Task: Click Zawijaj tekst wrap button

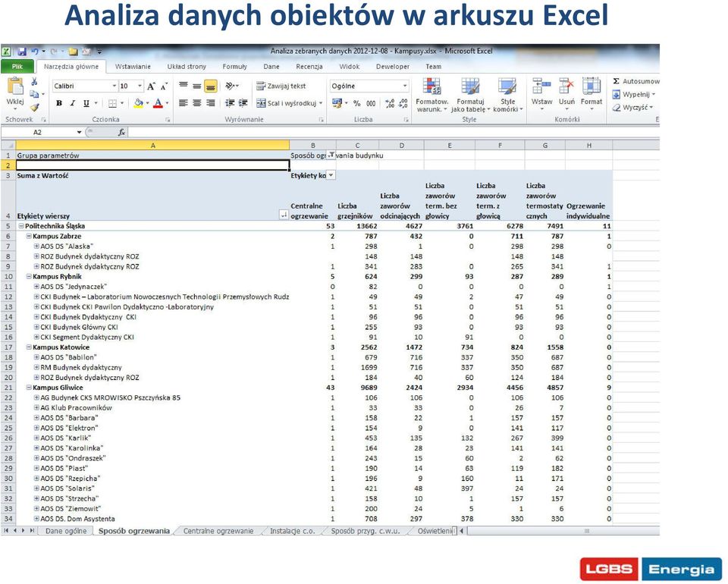Action: click(x=281, y=86)
